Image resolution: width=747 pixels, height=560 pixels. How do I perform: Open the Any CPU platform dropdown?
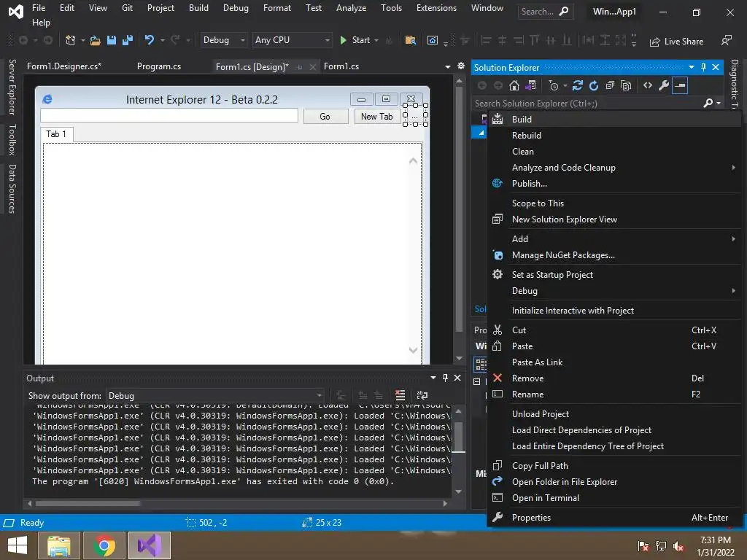pos(292,41)
